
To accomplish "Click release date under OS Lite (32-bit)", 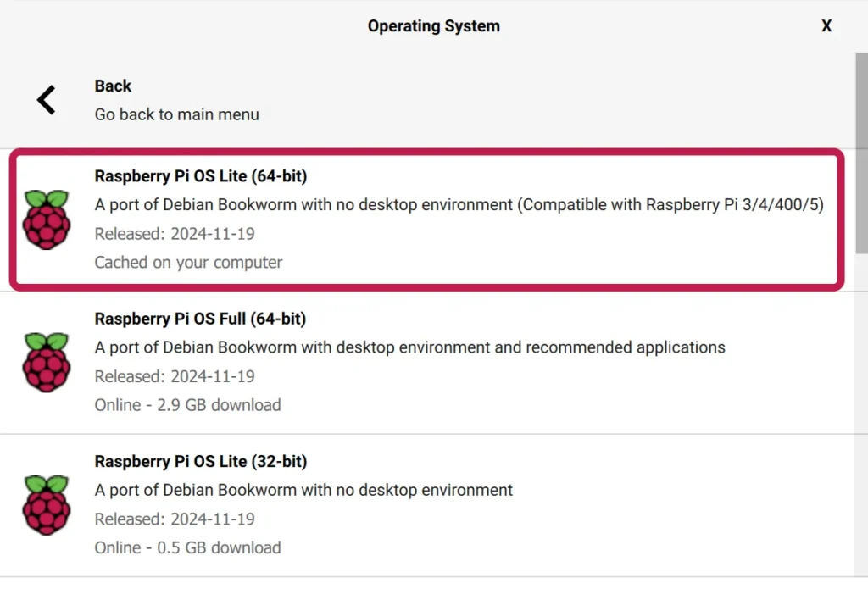I will point(175,519).
